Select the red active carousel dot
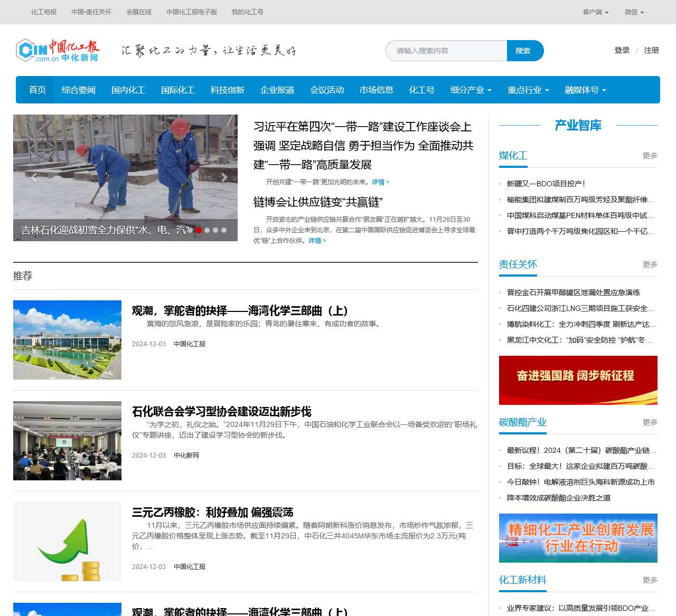The width and height of the screenshot is (676, 616). [x=199, y=230]
